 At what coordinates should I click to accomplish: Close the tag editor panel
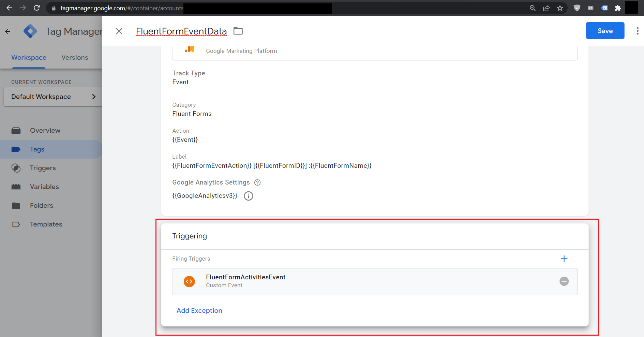119,31
